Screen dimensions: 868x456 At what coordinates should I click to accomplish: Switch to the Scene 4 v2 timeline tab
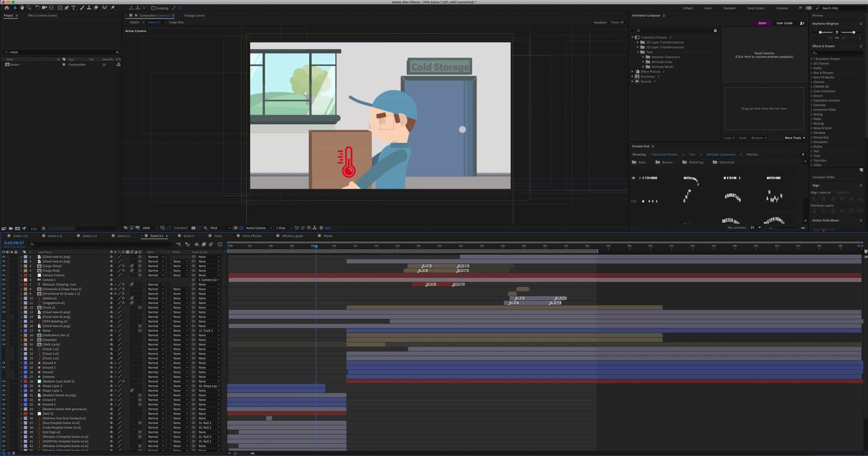point(55,236)
